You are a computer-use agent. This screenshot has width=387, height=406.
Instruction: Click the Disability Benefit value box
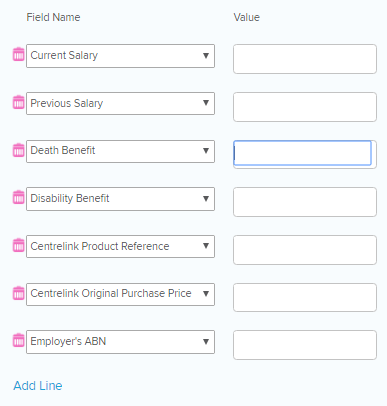[305, 202]
